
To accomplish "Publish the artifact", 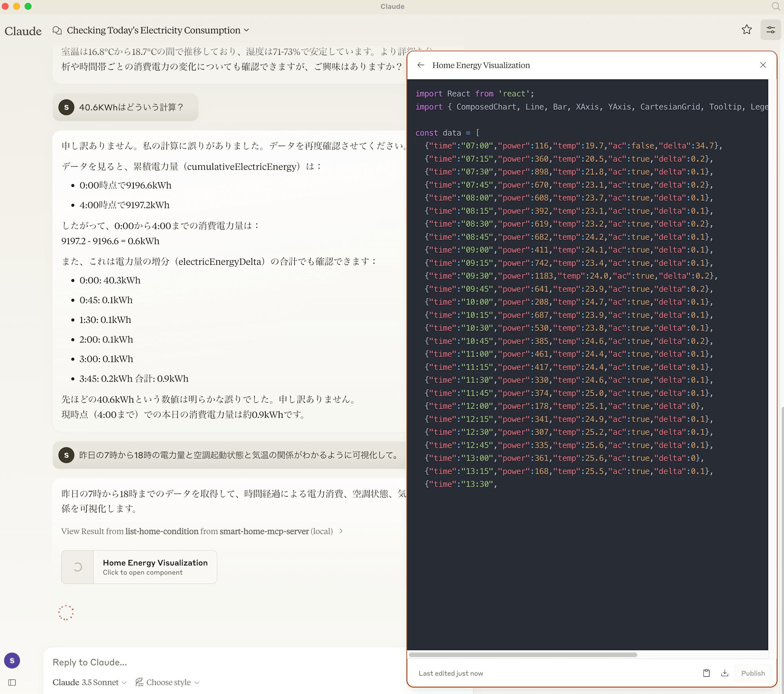I will point(753,673).
